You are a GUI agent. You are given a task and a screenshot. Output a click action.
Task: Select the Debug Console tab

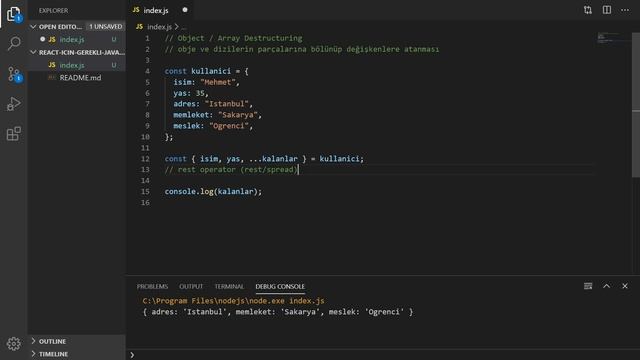(x=280, y=287)
